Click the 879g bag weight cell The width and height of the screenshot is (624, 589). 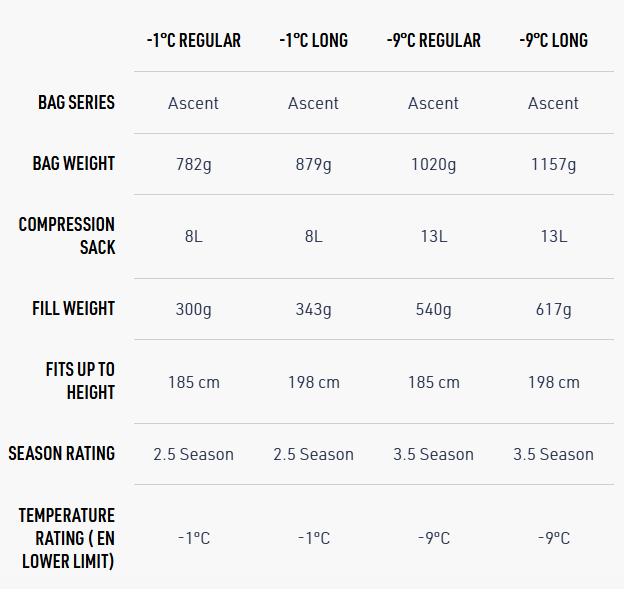[x=313, y=164]
